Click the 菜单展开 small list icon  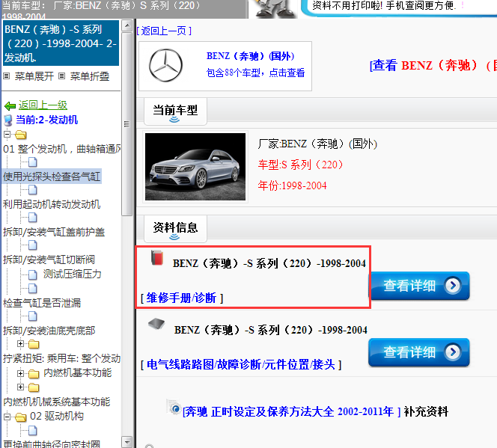click(6, 76)
